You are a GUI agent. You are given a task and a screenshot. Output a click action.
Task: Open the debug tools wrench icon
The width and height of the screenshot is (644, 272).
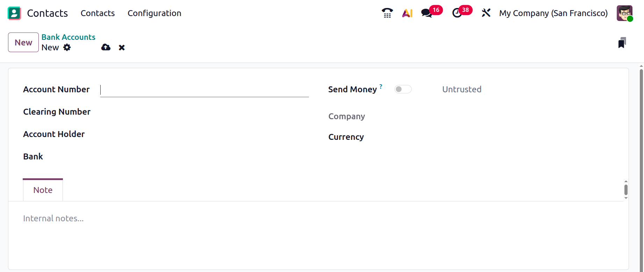pos(486,13)
